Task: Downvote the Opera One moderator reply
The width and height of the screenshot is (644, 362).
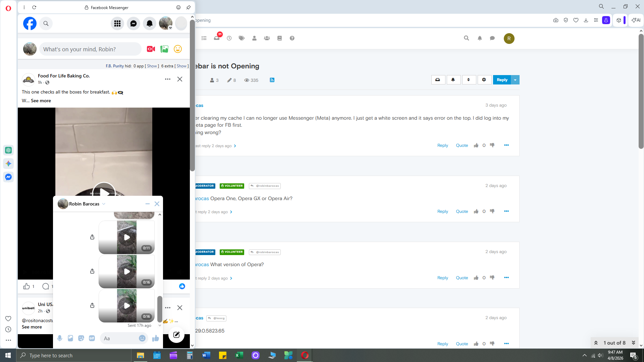Action: point(492,211)
